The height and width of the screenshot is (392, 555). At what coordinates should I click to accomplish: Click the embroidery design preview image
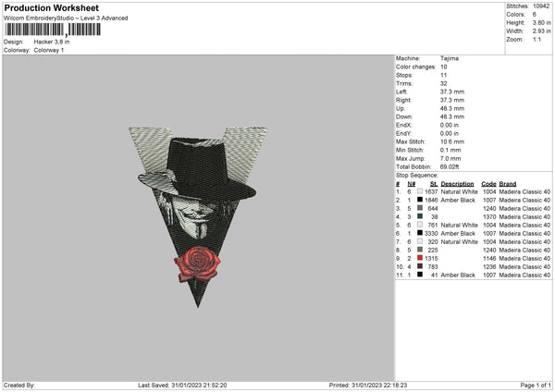(198, 217)
